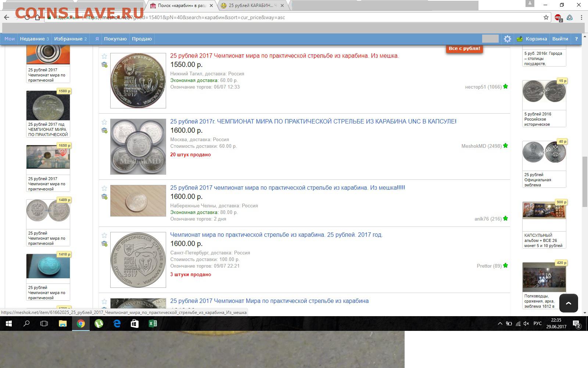
Task: Add the Prettor lot to cart via the icon
Action: 104,244
